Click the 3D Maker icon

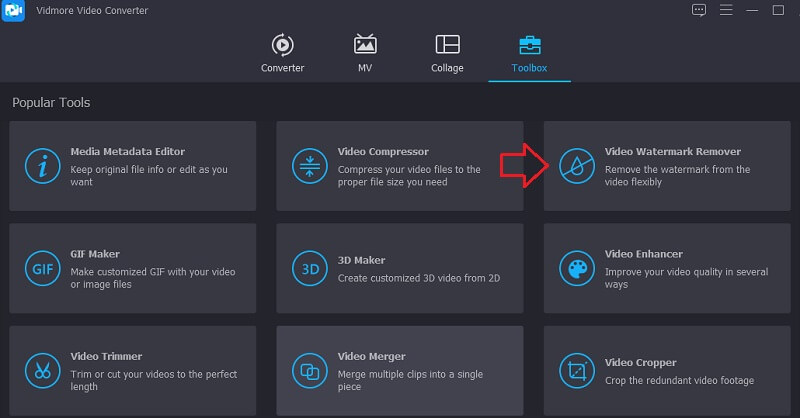309,268
